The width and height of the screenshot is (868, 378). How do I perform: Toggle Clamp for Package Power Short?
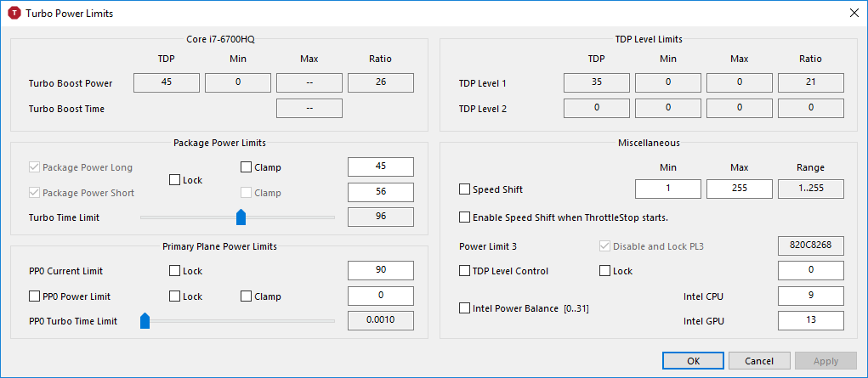pos(246,193)
